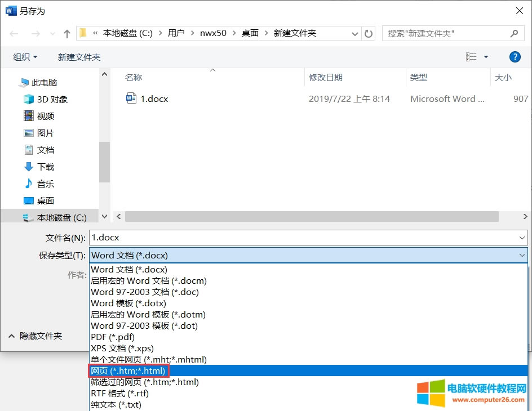Click 1.docx Word file icon
Screen dimensions: 532x411
tap(131, 99)
